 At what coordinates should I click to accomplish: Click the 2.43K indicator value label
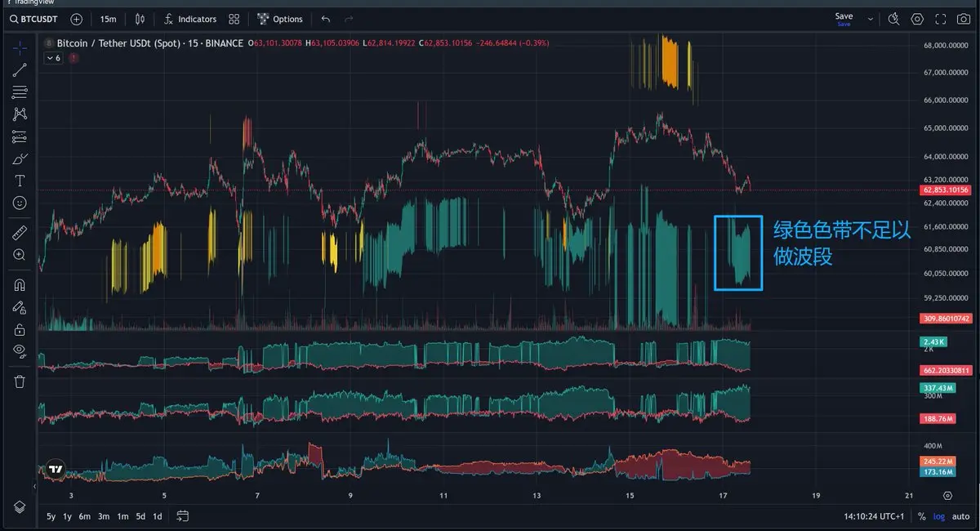[933, 341]
